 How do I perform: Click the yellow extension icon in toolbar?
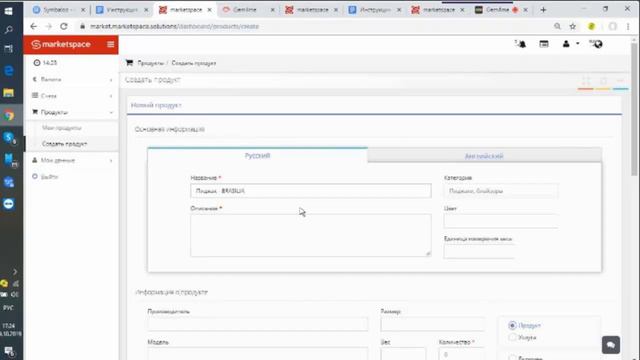point(591,26)
